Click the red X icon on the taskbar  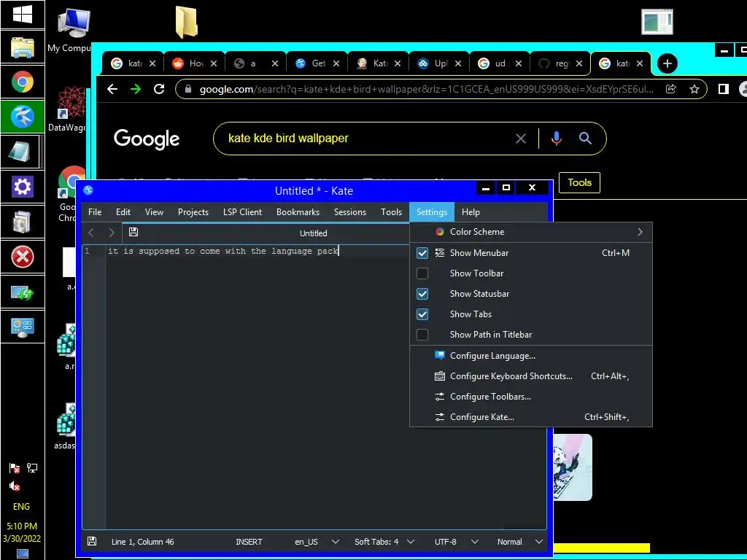pyautogui.click(x=23, y=257)
